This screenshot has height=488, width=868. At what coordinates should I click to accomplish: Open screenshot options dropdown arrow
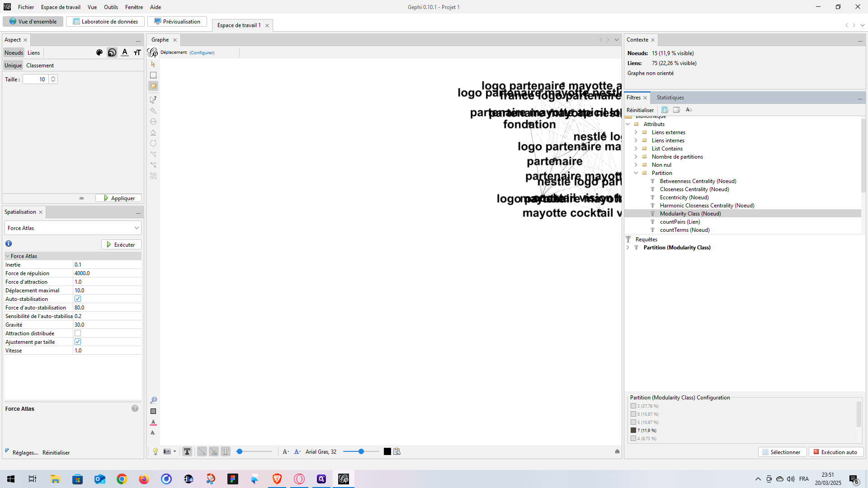coord(175,451)
